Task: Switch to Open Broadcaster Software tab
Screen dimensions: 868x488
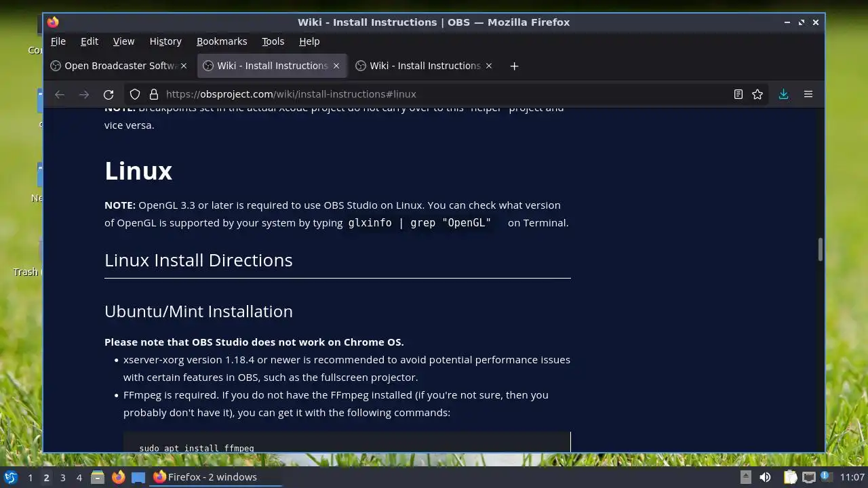Action: [x=120, y=66]
